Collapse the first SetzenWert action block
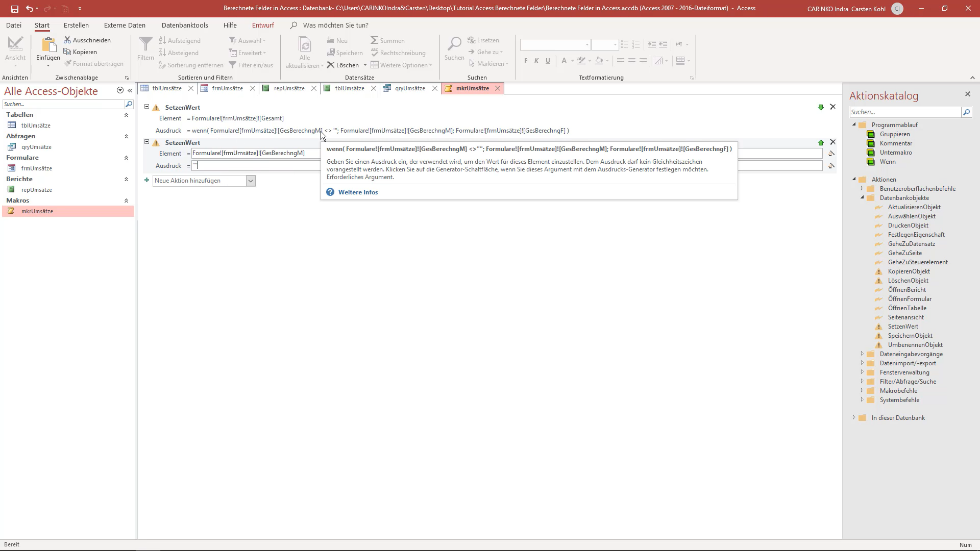This screenshot has width=980, height=551. pyautogui.click(x=146, y=107)
